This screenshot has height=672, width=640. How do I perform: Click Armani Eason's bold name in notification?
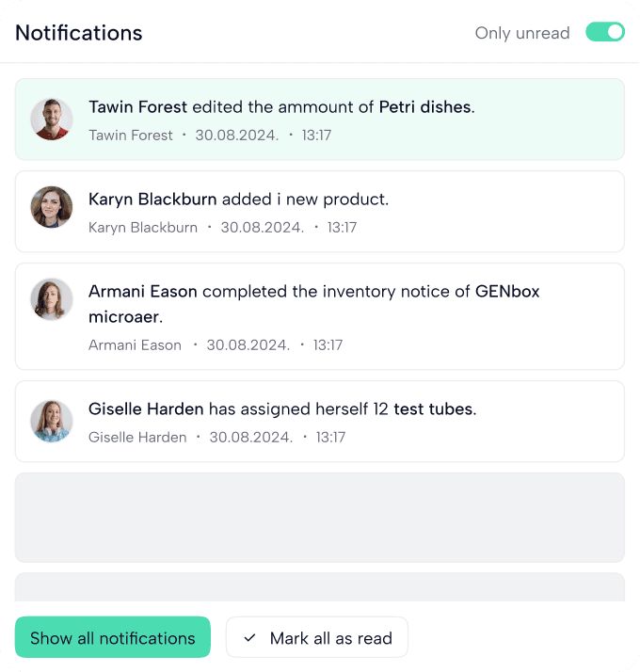(142, 292)
